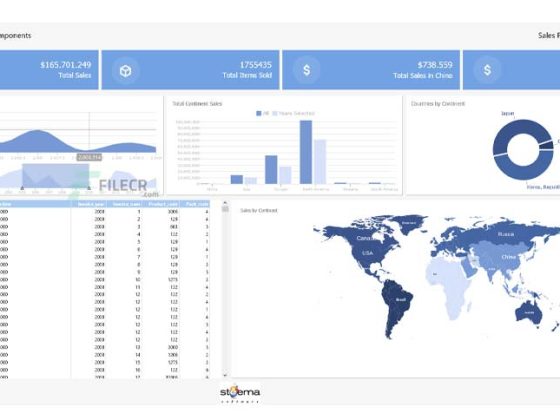The width and height of the screenshot is (560, 420).
Task: Click the tallest dark North America bar
Action: (306, 152)
